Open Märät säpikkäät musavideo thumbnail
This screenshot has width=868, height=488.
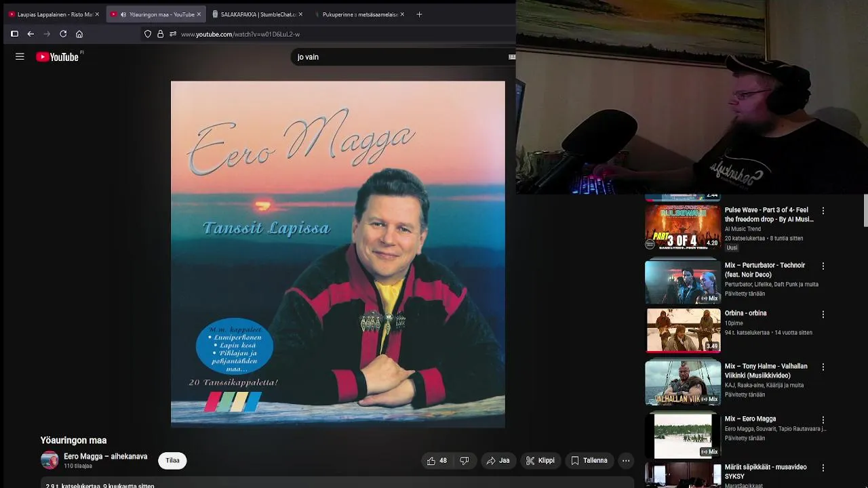[682, 476]
